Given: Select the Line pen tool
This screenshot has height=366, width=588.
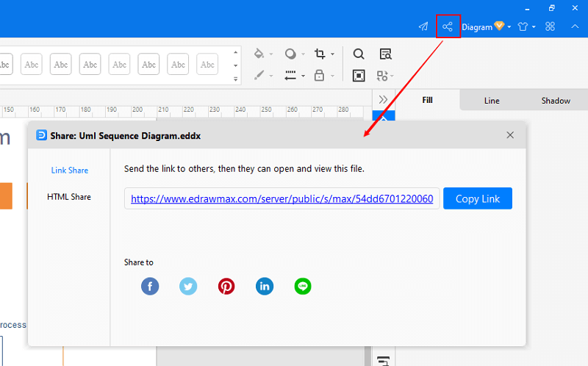Looking at the screenshot, I should click(259, 76).
